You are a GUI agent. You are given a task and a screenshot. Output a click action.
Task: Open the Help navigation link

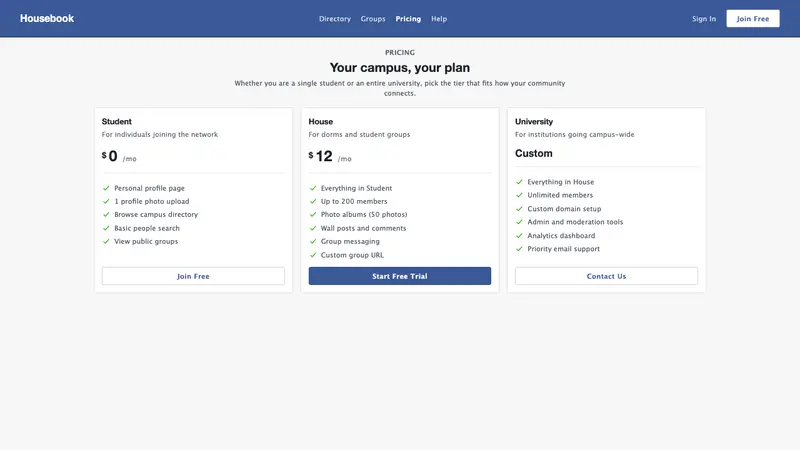click(x=439, y=19)
